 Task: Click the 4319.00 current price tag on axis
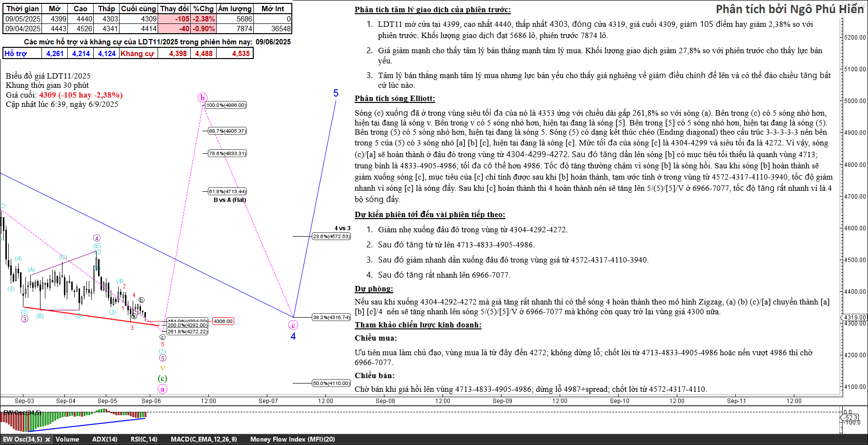point(855,317)
